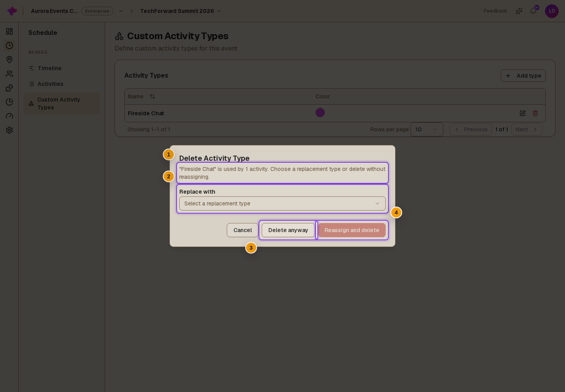Open the location pin section in sidebar
The height and width of the screenshot is (392, 565).
pos(9,60)
